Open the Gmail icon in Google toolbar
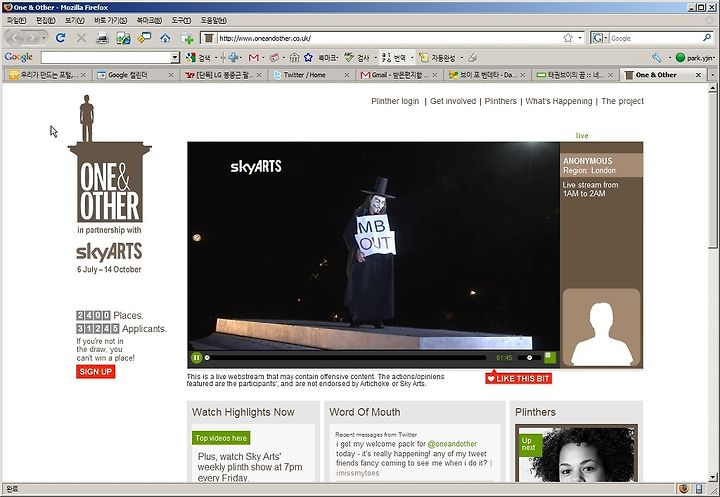720x497 pixels. (253, 57)
